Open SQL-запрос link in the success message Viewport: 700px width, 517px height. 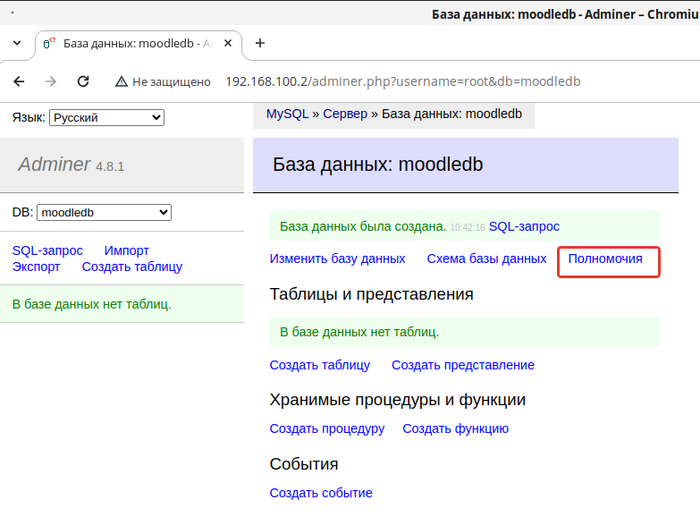pyautogui.click(x=524, y=226)
